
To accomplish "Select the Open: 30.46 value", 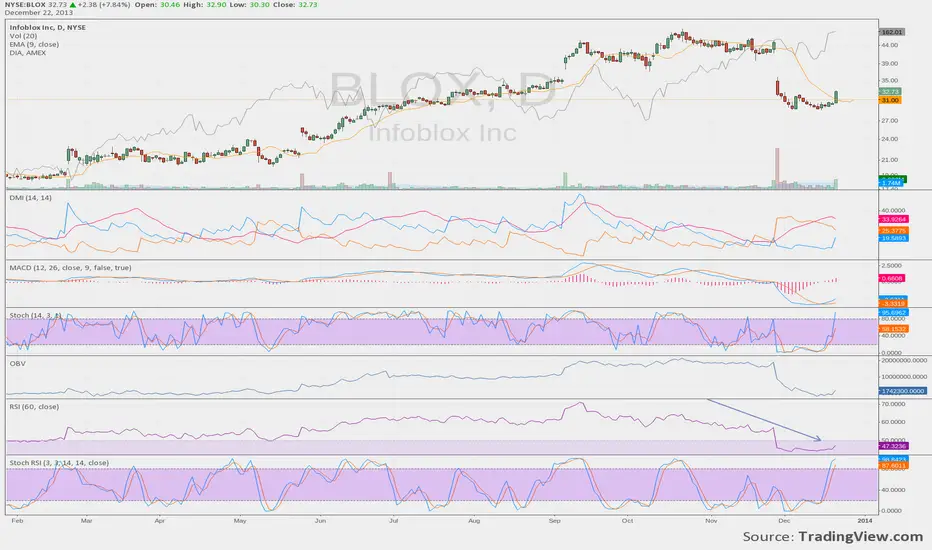I will [157, 4].
